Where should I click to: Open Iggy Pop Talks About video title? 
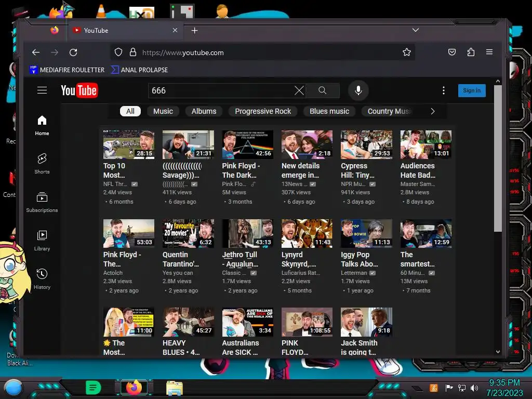360,259
